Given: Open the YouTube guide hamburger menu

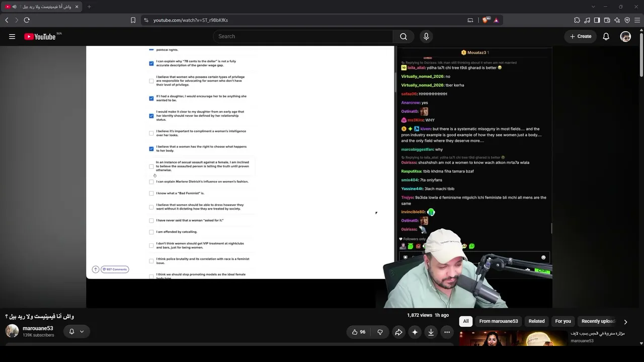Looking at the screenshot, I should click(12, 36).
